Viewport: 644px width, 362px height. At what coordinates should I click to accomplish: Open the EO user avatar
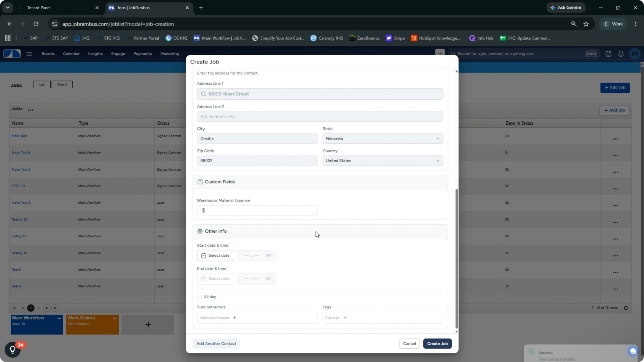click(635, 54)
